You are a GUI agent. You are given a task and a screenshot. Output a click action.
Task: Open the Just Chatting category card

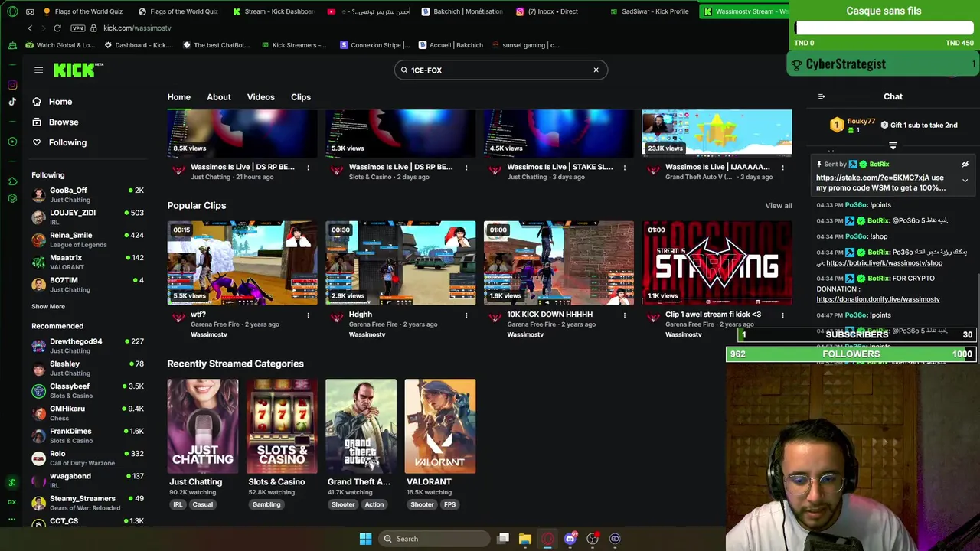click(x=203, y=426)
